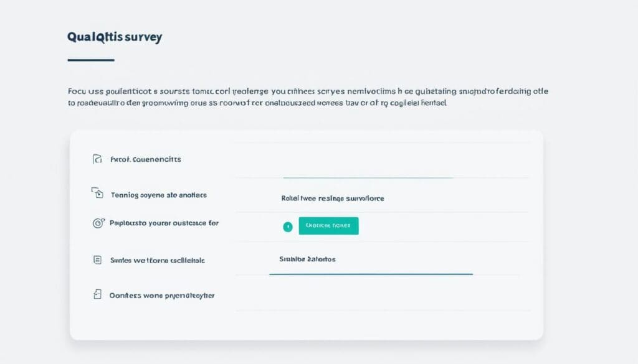Click the target icon beside "Piplousto yourer oustcace for"
The width and height of the screenshot is (638, 364).
pos(97,223)
